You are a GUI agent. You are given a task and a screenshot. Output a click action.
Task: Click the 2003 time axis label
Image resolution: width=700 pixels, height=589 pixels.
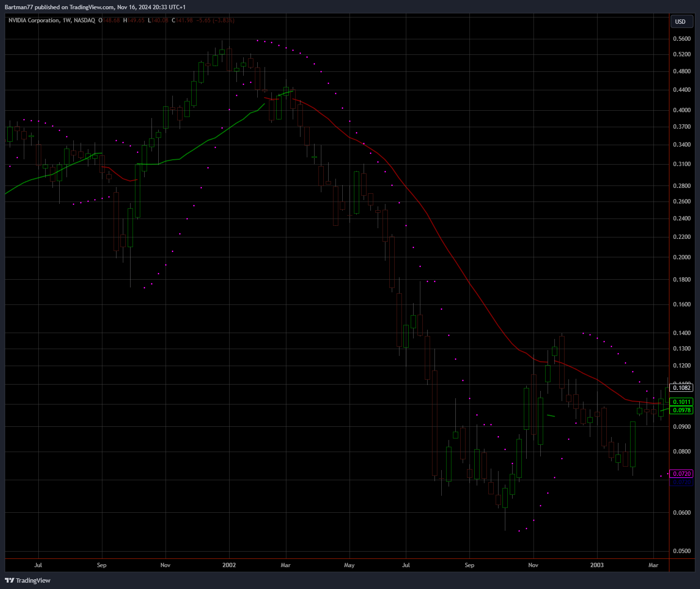pos(597,565)
